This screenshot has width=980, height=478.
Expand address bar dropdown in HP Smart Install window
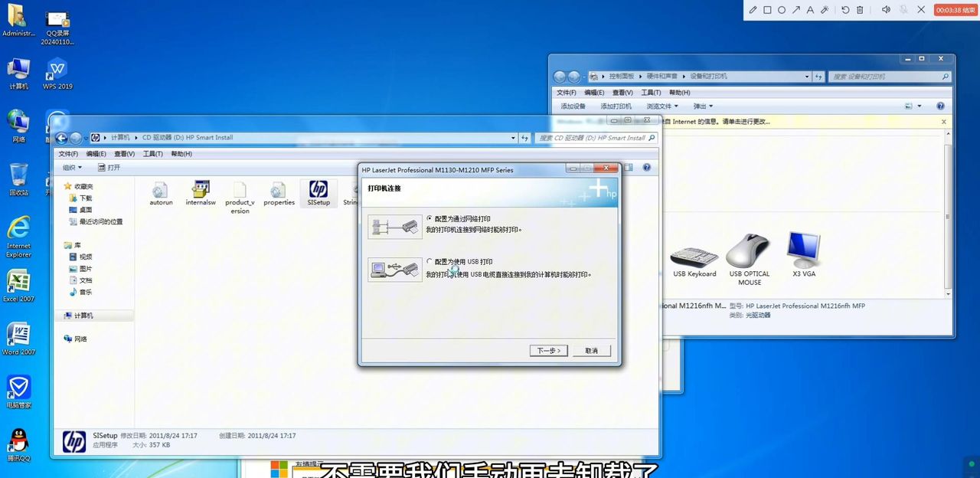(x=514, y=138)
